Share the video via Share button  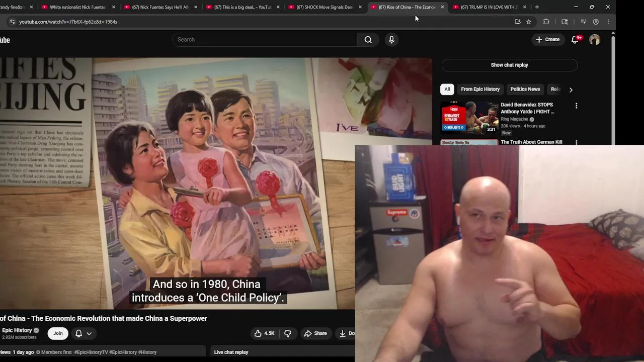(x=315, y=333)
